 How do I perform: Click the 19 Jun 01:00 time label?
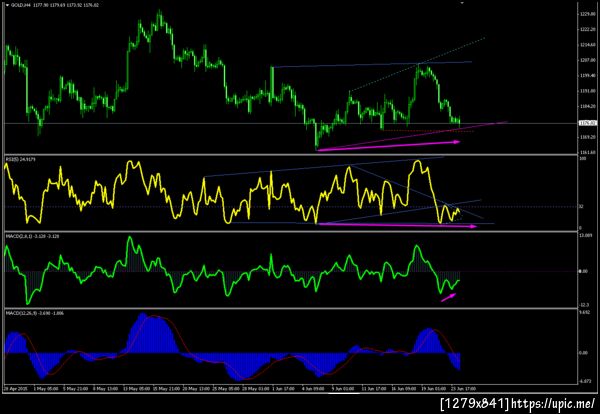click(434, 388)
